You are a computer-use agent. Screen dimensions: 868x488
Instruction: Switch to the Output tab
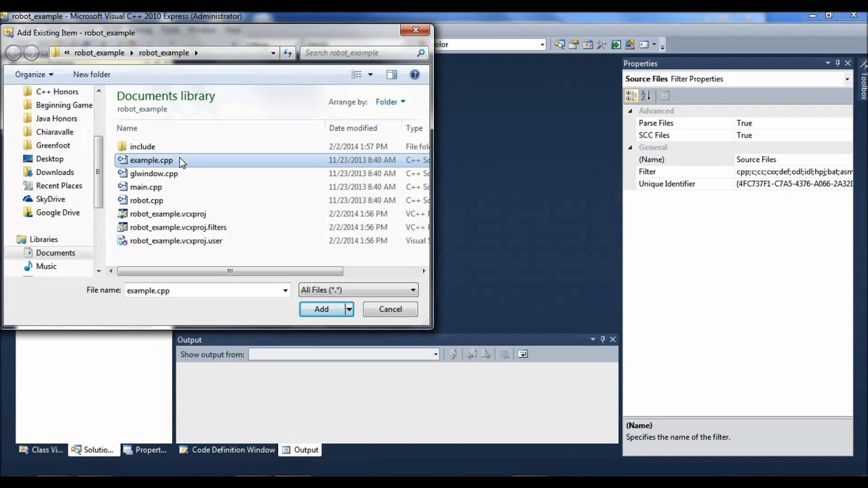click(x=300, y=450)
